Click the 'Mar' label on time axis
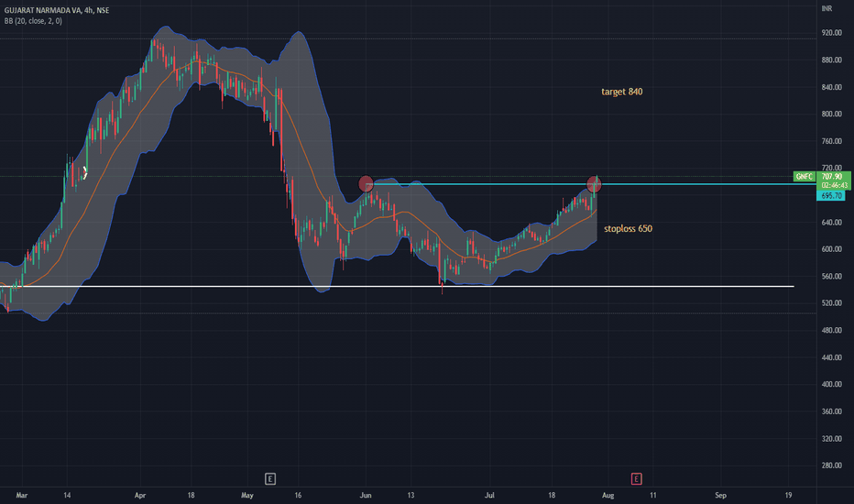Screen dimensions: 854x504 click(22, 495)
